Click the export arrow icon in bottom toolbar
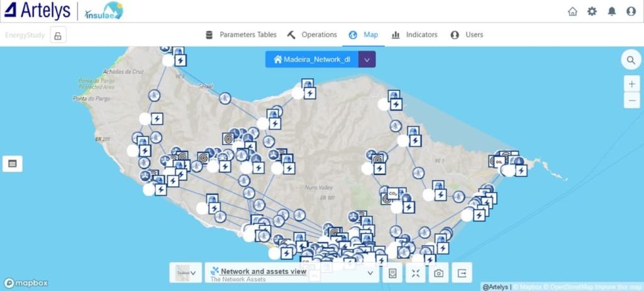The width and height of the screenshot is (644, 291). click(x=462, y=273)
